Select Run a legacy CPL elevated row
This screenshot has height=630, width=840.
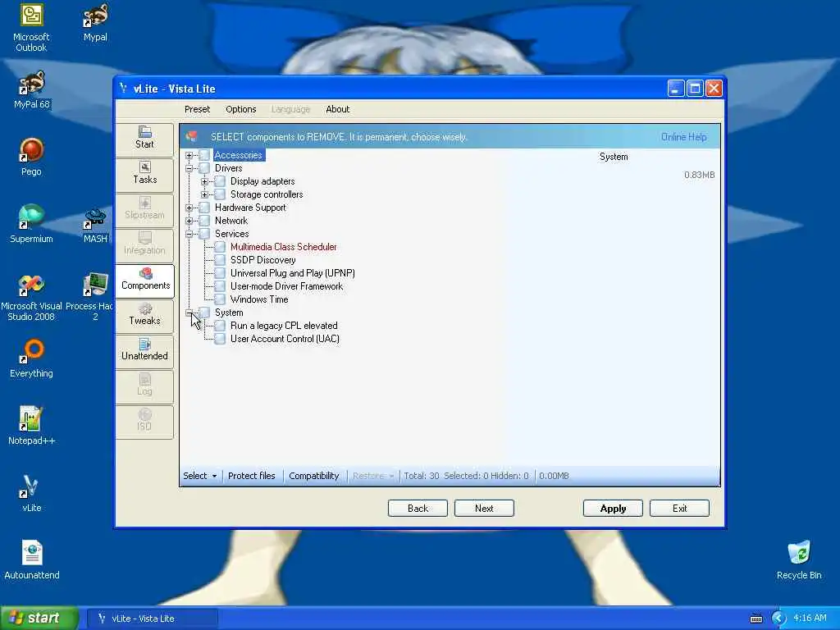coord(284,326)
